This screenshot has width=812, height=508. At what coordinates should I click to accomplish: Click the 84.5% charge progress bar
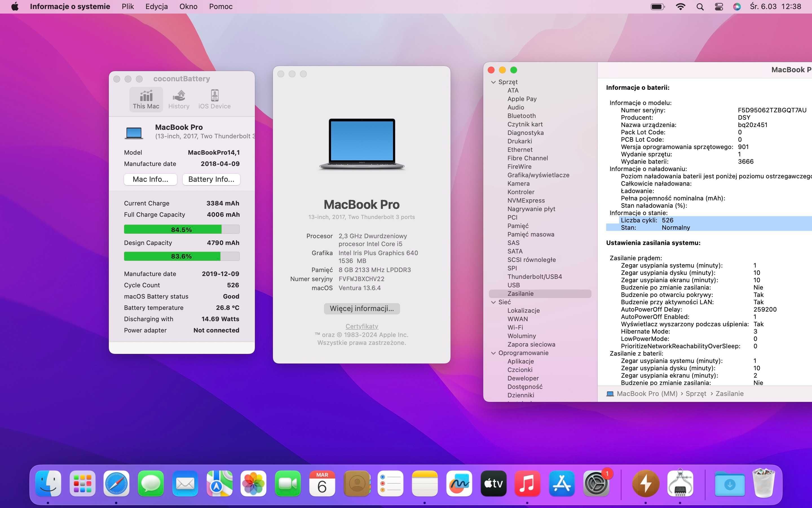click(x=182, y=229)
